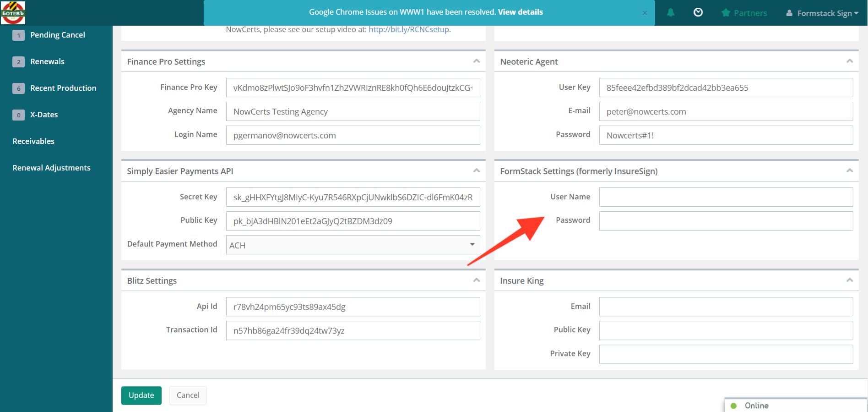Viewport: 868px width, 412px height.
Task: Click the Cancel button
Action: click(x=188, y=396)
